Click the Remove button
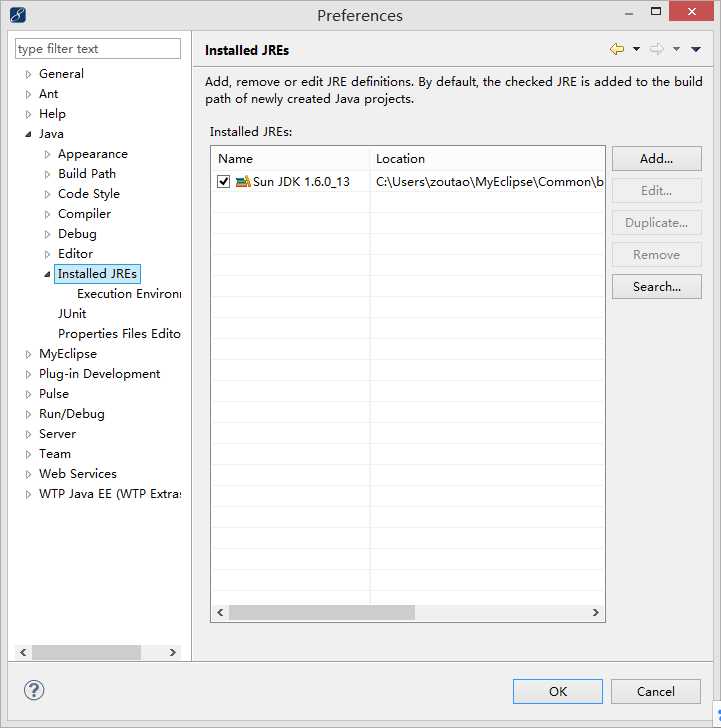 click(x=656, y=255)
